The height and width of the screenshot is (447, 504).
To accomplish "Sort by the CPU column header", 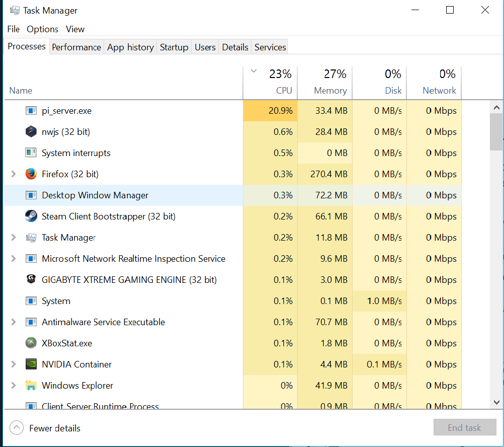I will click(270, 83).
